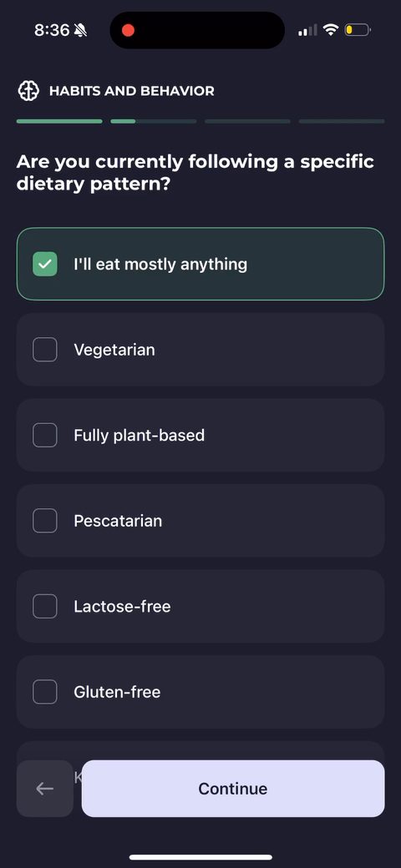This screenshot has height=868, width=401.
Task: Uncheck the I'll eat mostly anything checkbox
Action: (45, 264)
